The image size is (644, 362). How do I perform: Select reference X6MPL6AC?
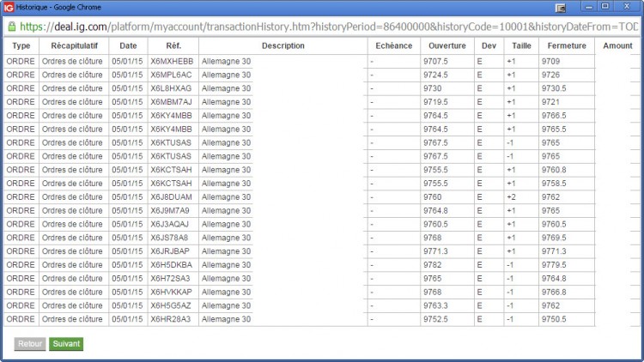(171, 75)
